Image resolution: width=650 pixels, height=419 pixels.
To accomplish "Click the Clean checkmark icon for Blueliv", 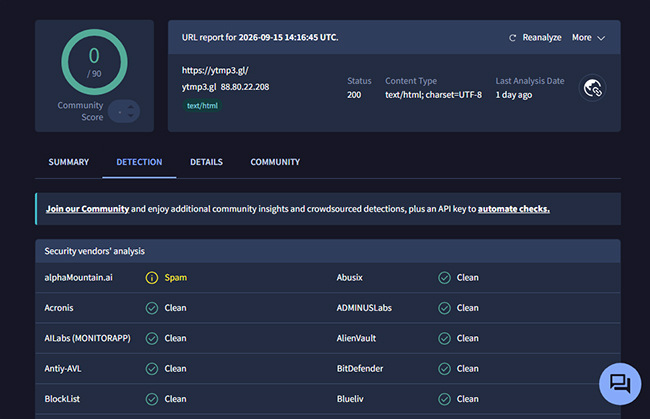I will (444, 399).
